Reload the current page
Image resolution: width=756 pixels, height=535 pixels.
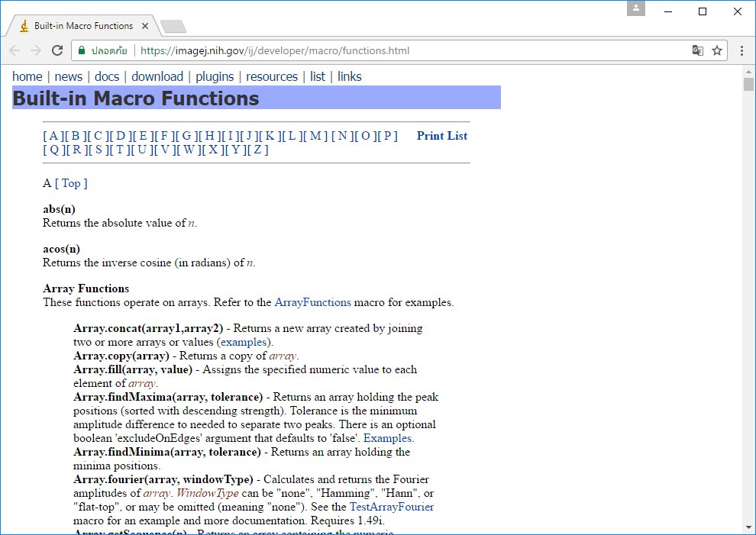pyautogui.click(x=58, y=50)
